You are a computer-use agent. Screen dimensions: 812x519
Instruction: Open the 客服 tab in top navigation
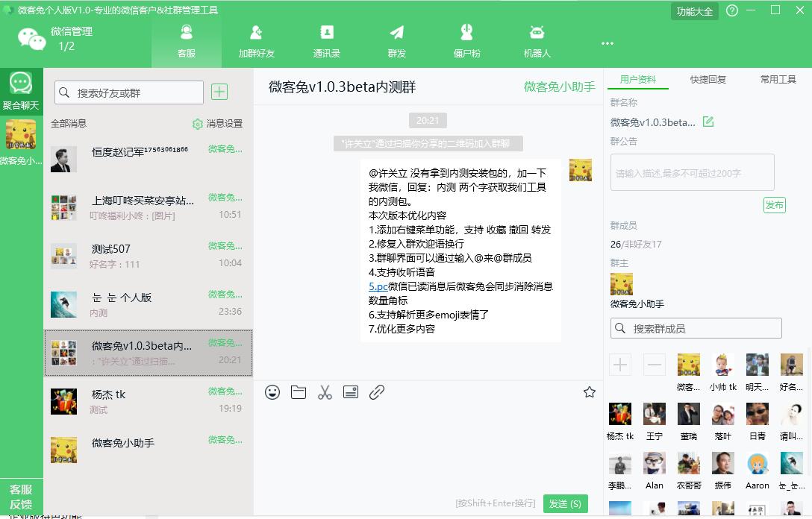(187, 42)
